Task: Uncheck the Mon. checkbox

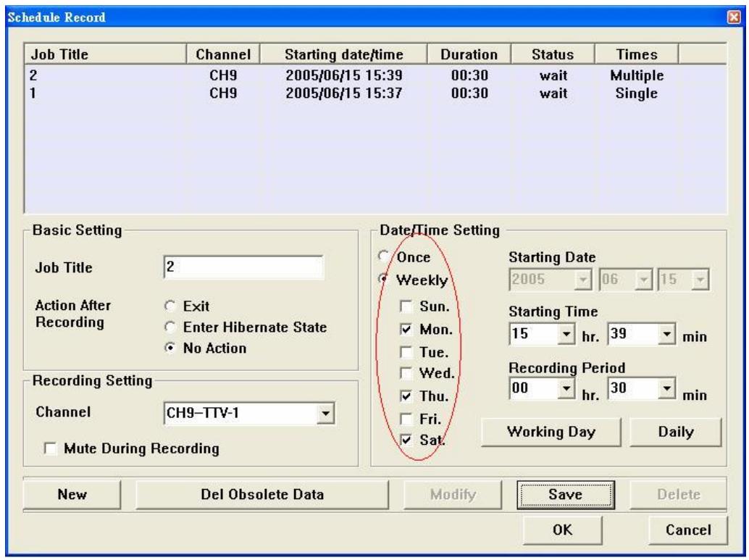Action: 406,329
